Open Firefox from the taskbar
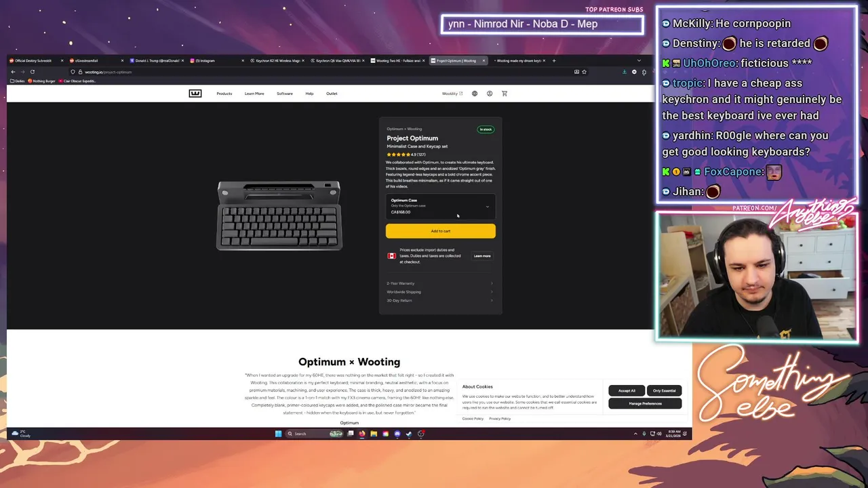 (362, 434)
